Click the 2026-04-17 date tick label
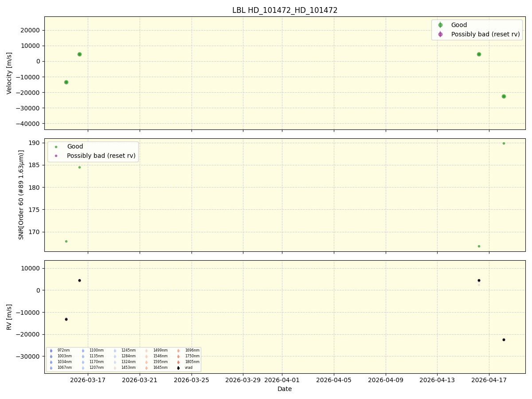The image size is (532, 399). (x=489, y=379)
